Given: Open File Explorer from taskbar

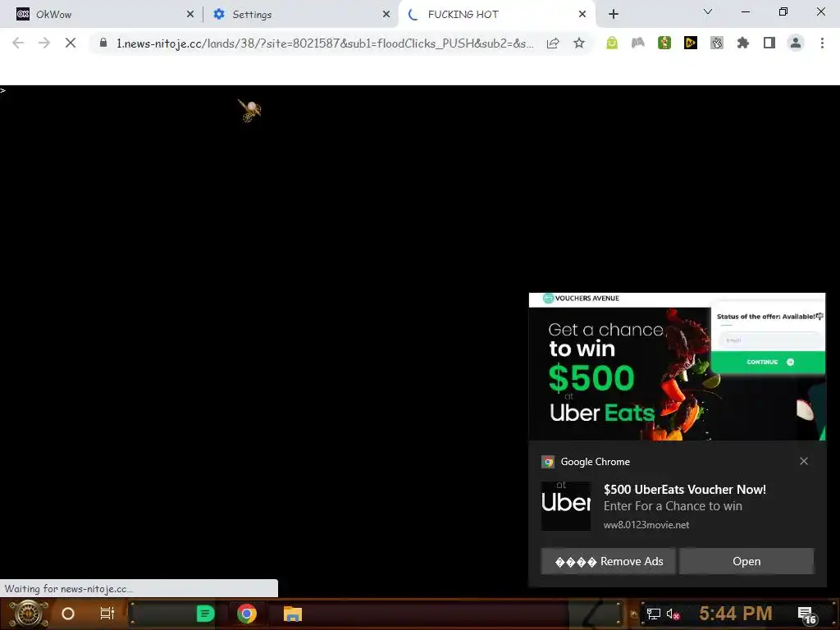Looking at the screenshot, I should 293,614.
